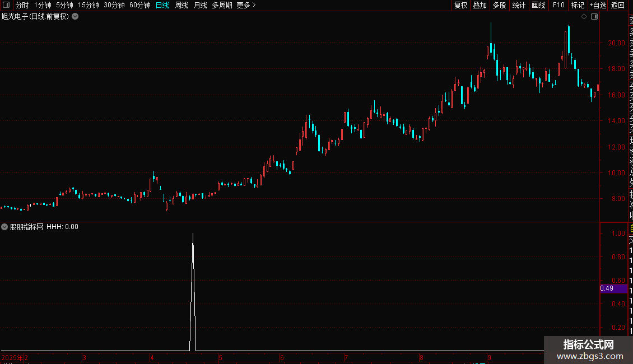
Task: Open dropdown next to 旭光电子 title
Action: coord(75,16)
